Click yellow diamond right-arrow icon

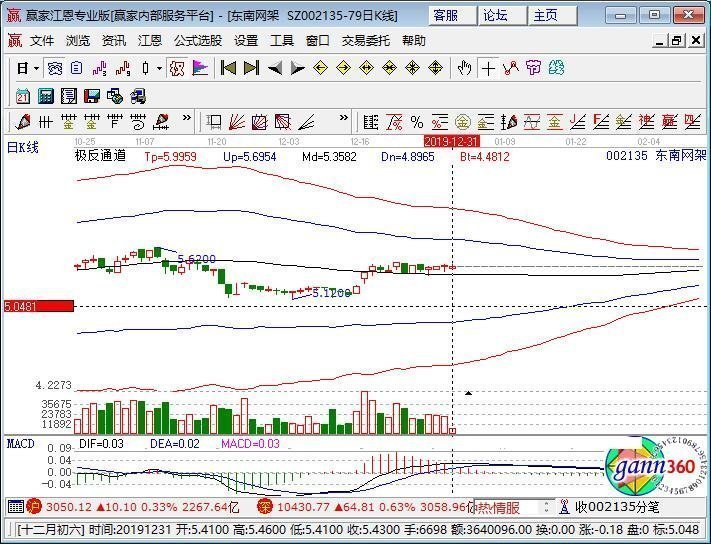tap(344, 68)
